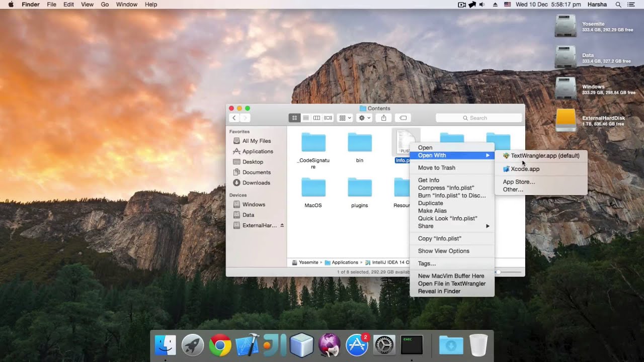
Task: Choose New MacVim Buffer Here
Action: pos(452,276)
